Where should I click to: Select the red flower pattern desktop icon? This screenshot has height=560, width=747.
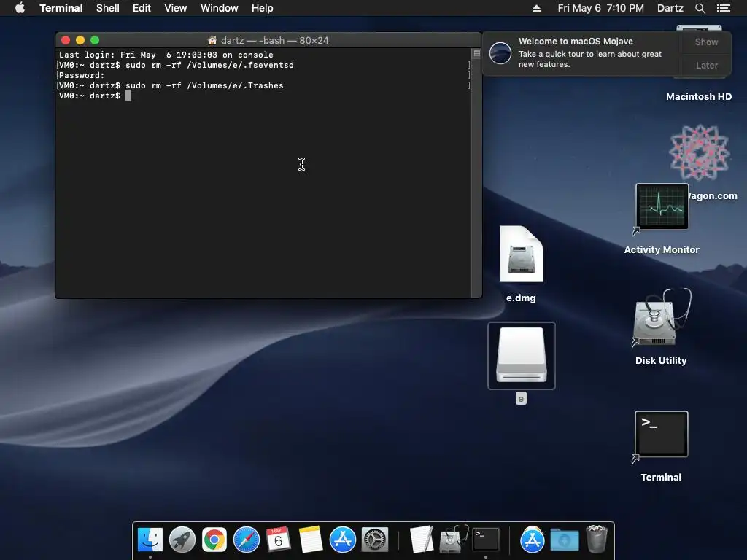700,152
